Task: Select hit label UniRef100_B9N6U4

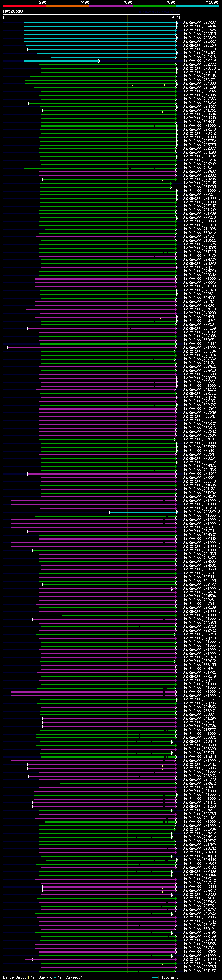Action: coord(199,114)
